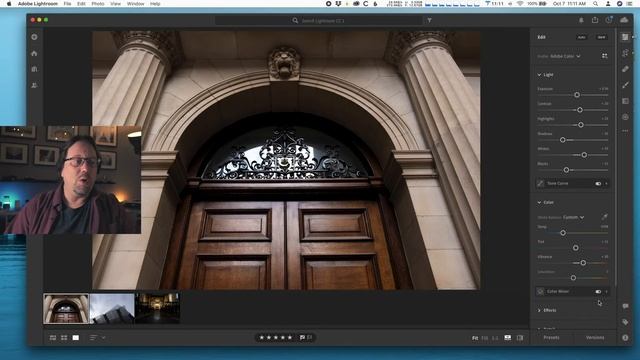Open White Balance Custom dropdown
Viewport: 640px width, 360px height.
pyautogui.click(x=573, y=217)
